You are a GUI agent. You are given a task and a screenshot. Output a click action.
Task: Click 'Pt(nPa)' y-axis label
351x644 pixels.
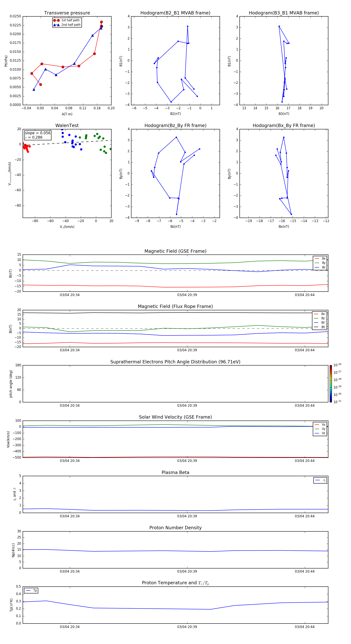pyautogui.click(x=6, y=61)
